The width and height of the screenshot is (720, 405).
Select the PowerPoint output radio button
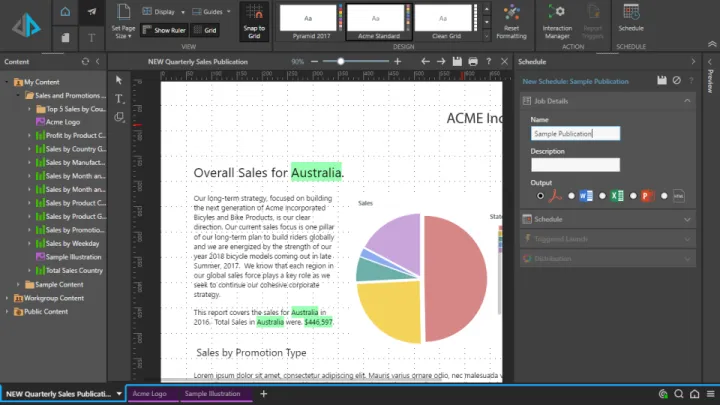click(634, 195)
